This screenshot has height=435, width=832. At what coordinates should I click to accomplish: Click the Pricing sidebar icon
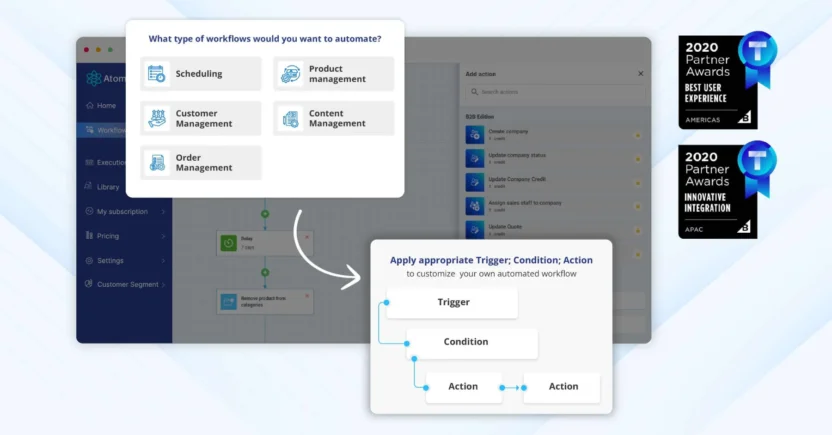pyautogui.click(x=89, y=236)
